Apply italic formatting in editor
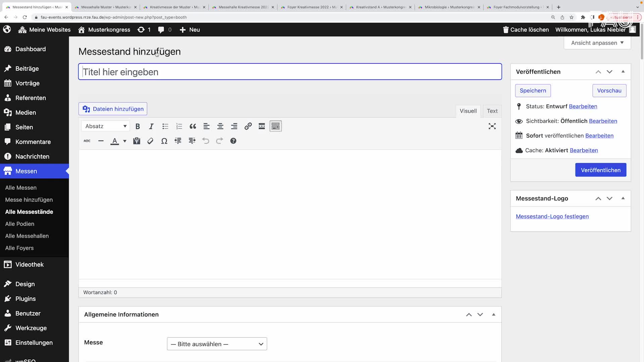Screen dimensions: 644x362 coord(151,126)
